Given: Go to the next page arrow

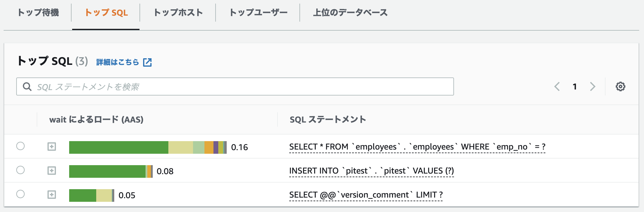Looking at the screenshot, I should [x=593, y=86].
